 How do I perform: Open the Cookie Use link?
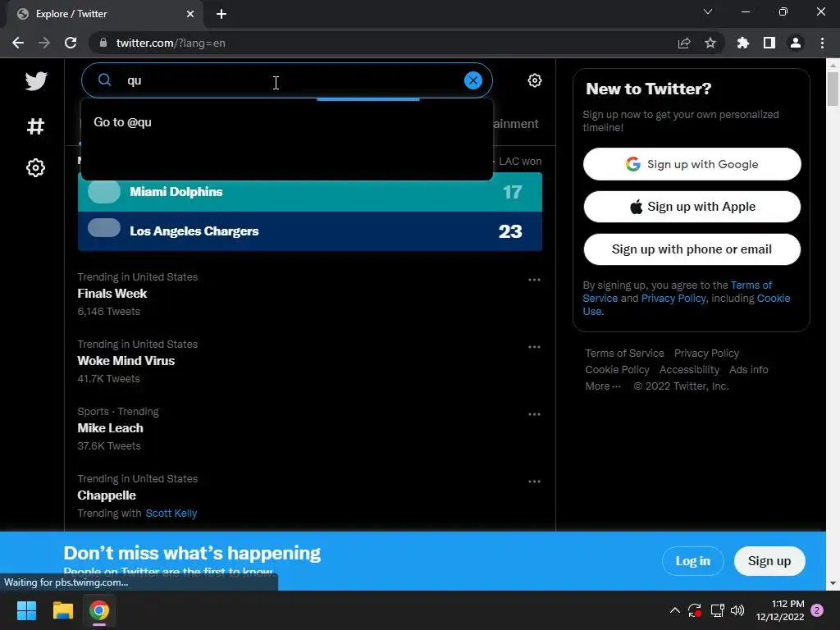[687, 305]
